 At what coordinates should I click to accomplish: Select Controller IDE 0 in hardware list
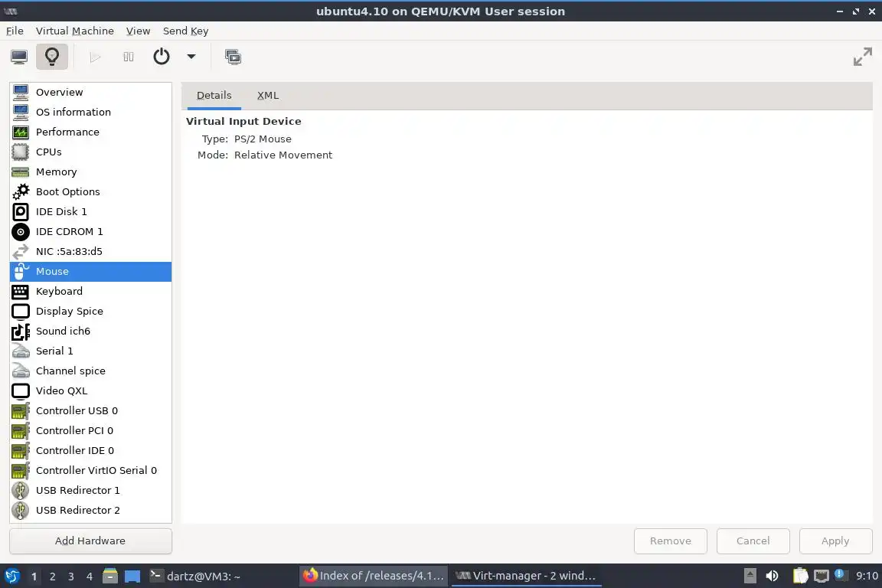[x=90, y=451]
